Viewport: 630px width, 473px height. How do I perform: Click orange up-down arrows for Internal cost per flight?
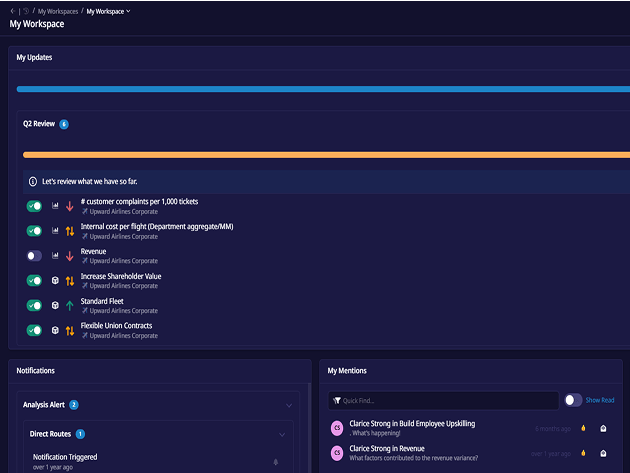pyautogui.click(x=70, y=231)
